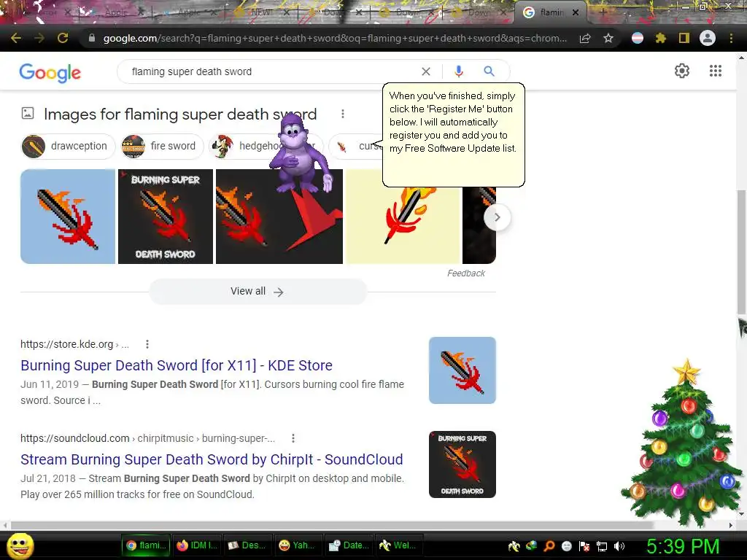The image size is (747, 560).
Task: Open Google quick settings gear
Action: point(682,71)
